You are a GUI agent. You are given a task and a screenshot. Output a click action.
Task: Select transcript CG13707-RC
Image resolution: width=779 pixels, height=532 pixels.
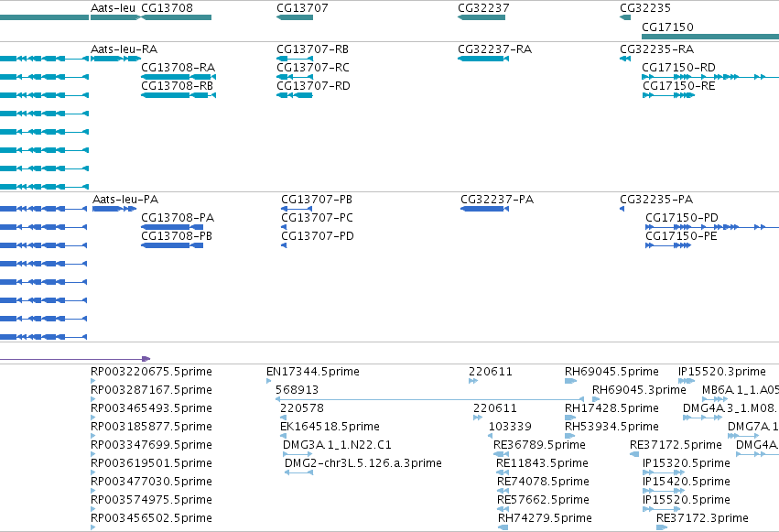pyautogui.click(x=312, y=68)
